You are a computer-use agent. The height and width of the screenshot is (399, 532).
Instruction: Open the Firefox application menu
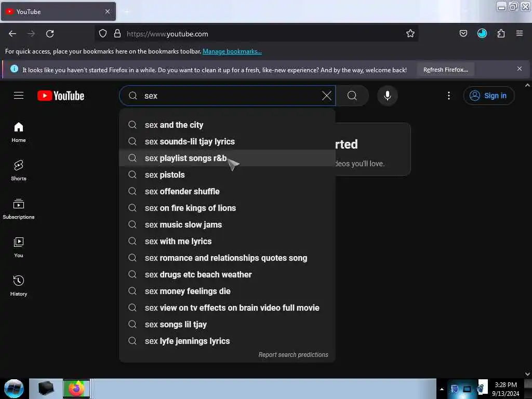(519, 34)
